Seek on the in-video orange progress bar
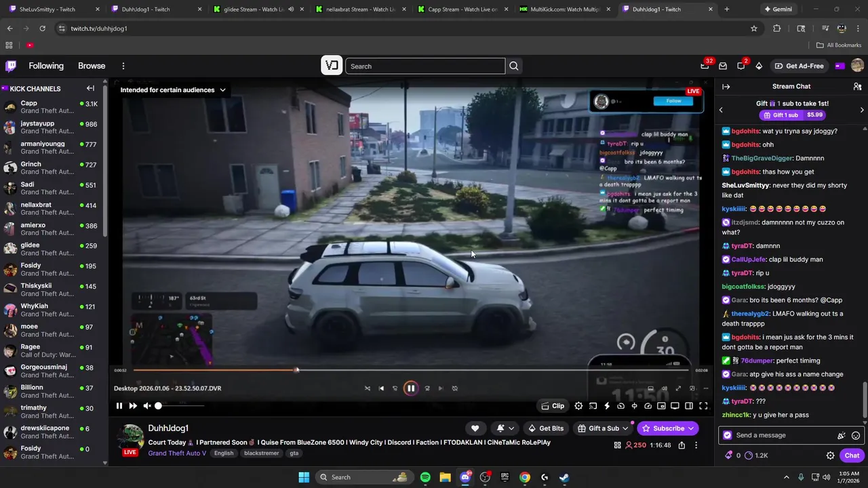This screenshot has height=488, width=868. (411, 370)
